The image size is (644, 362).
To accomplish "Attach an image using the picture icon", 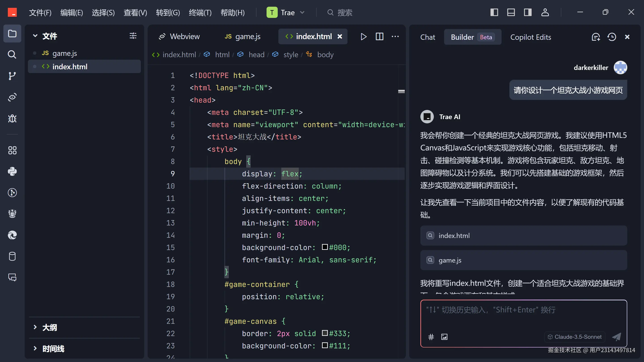I will (444, 337).
